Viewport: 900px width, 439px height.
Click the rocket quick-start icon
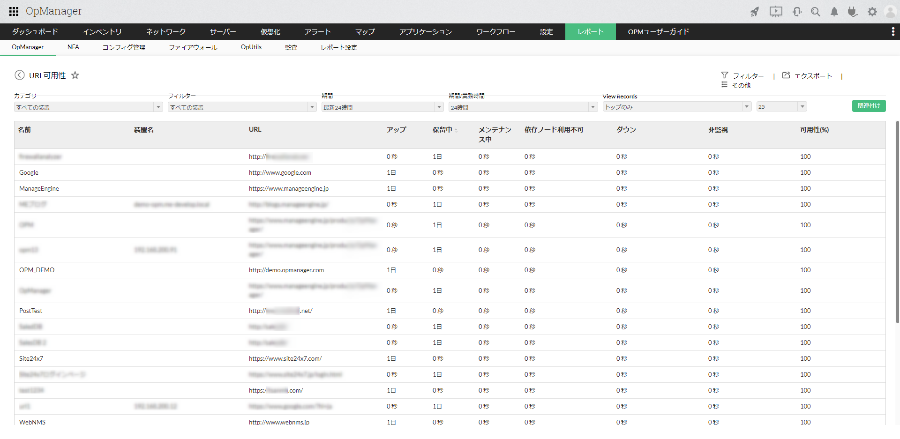pyautogui.click(x=755, y=11)
